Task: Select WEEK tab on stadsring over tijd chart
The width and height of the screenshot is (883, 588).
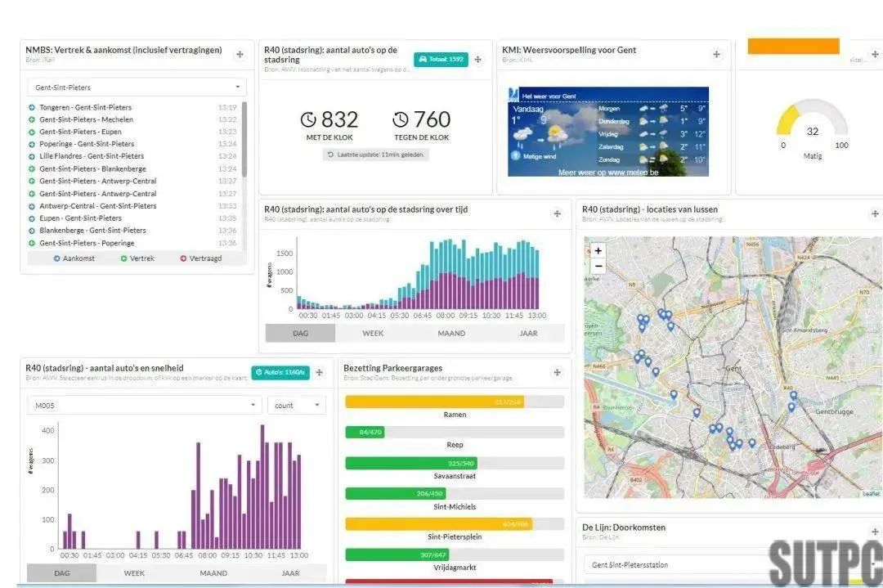Action: (x=373, y=334)
